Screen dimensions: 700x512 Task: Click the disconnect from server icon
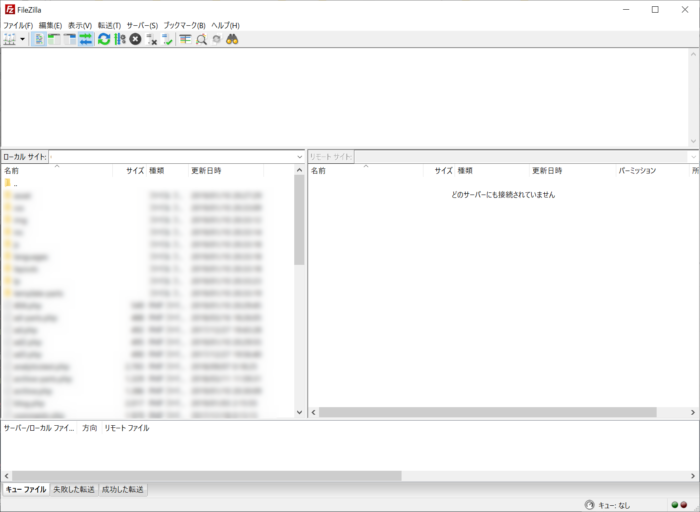pos(152,39)
